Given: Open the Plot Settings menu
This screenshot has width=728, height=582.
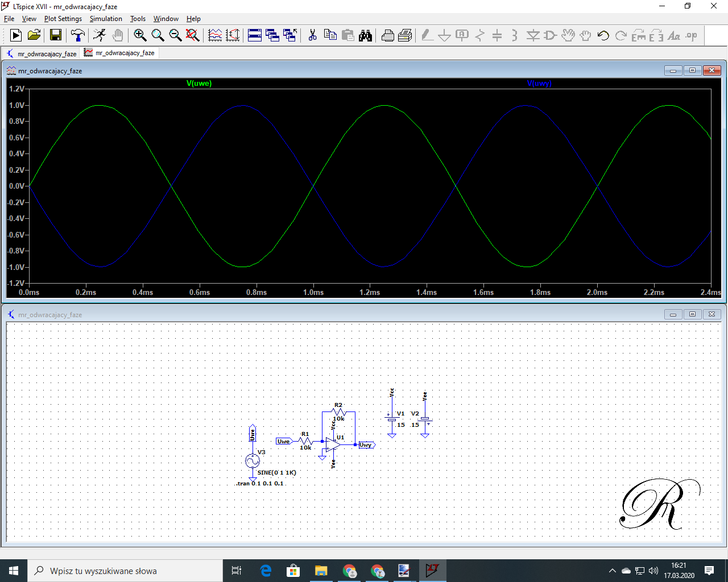Looking at the screenshot, I should 63,19.
